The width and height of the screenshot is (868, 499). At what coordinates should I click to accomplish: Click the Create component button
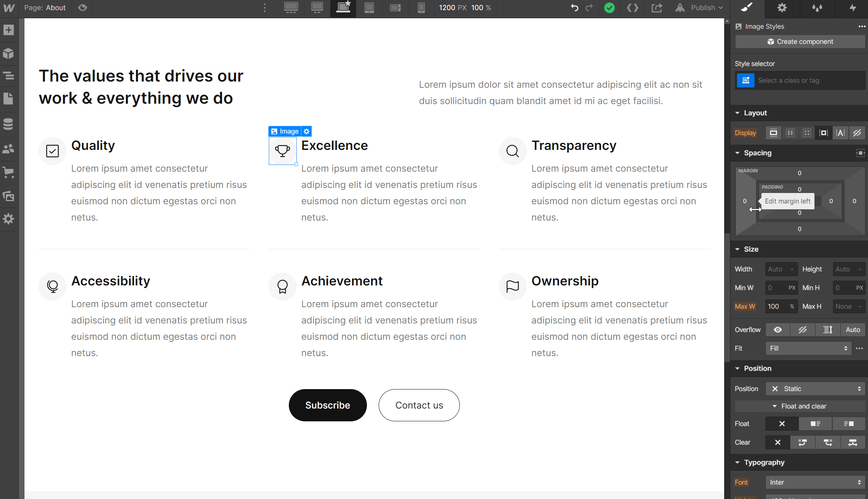pos(800,42)
